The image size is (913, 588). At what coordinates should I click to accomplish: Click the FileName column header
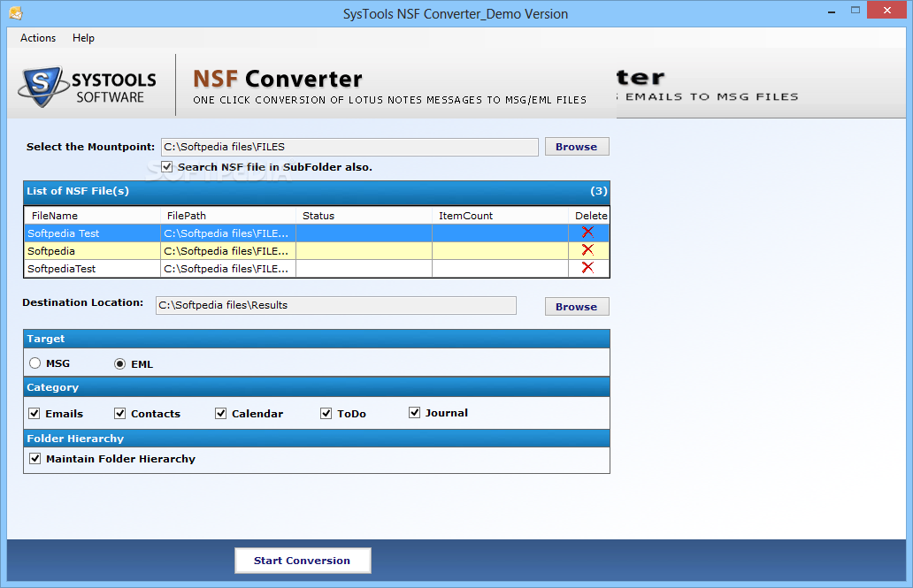(92, 216)
